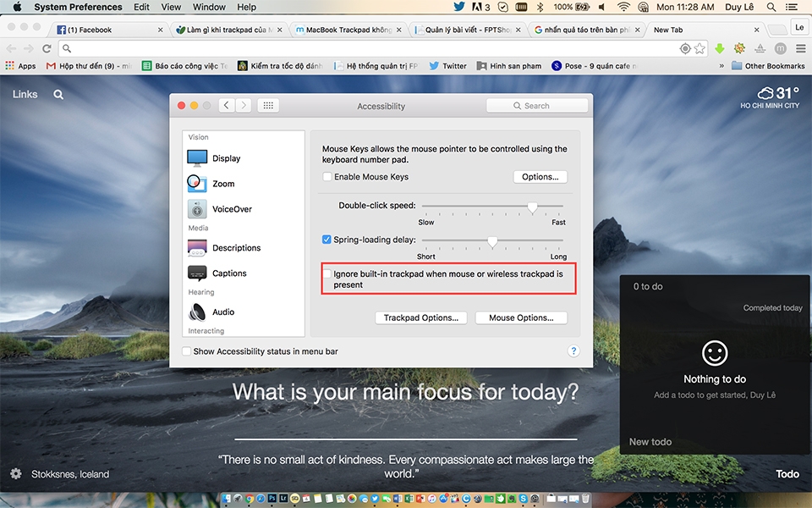The width and height of the screenshot is (812, 508).
Task: Open the Edit menu
Action: [x=141, y=7]
